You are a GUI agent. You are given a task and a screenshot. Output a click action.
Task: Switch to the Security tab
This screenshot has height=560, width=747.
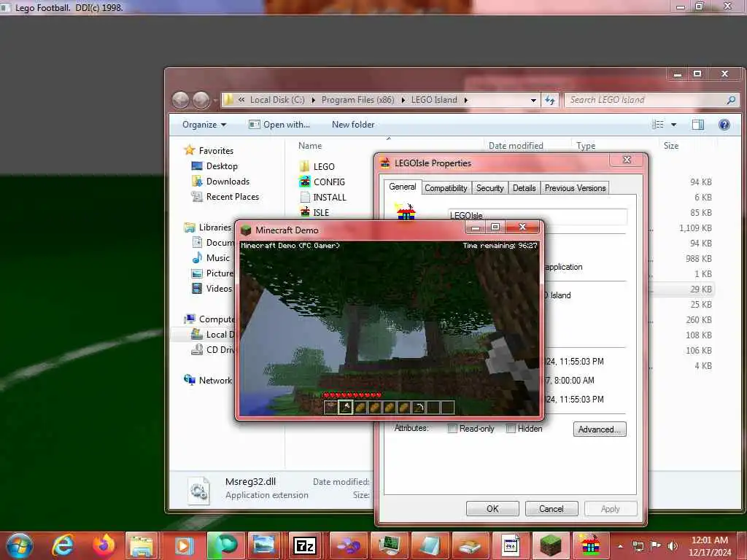pyautogui.click(x=489, y=188)
